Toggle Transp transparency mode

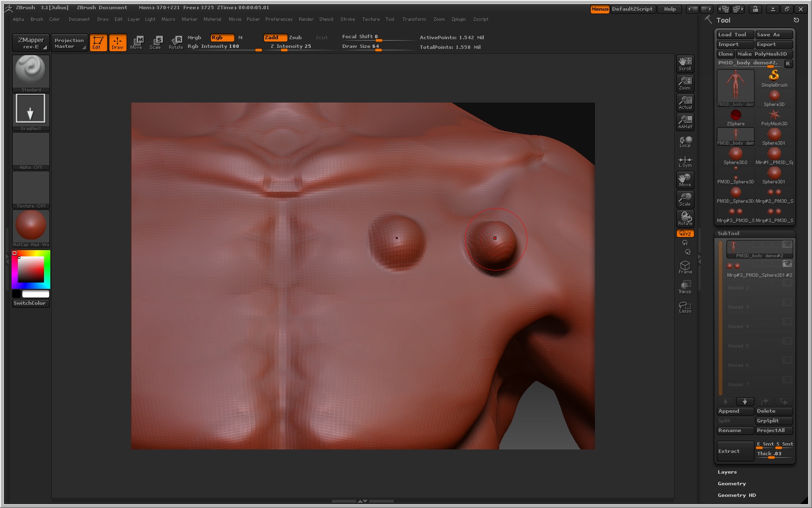685,287
